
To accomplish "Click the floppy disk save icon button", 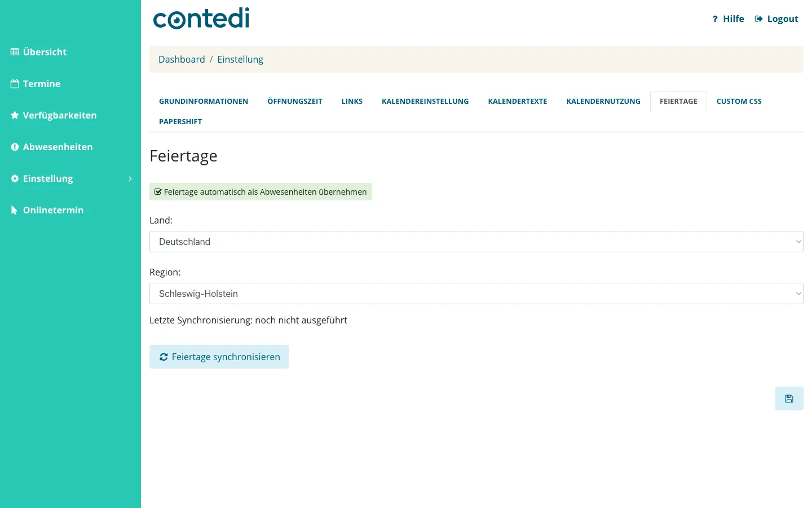I will pyautogui.click(x=789, y=398).
